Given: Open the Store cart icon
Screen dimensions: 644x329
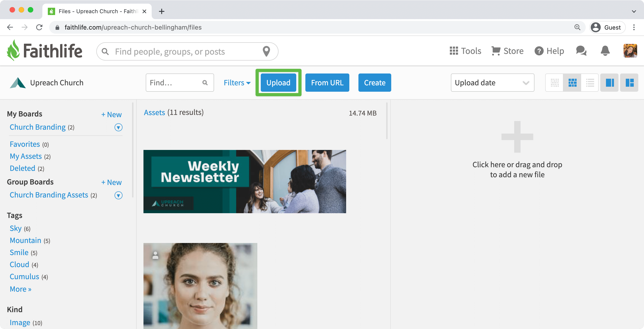Looking at the screenshot, I should coord(496,51).
